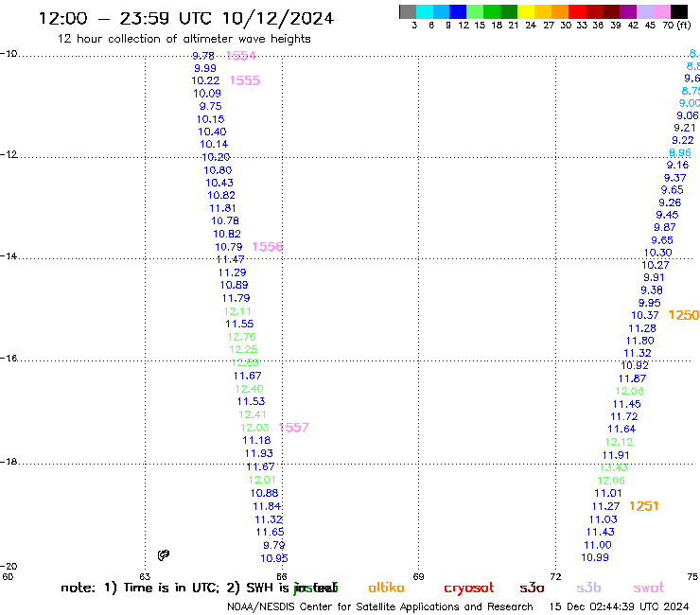Click the green value 12.03 beside 1557

click(254, 428)
